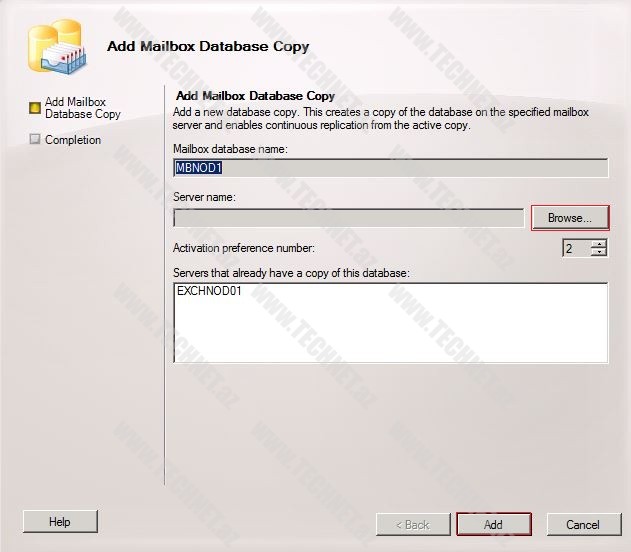Click the bold section heading above description
The height and width of the screenshot is (552, 631).
255,96
